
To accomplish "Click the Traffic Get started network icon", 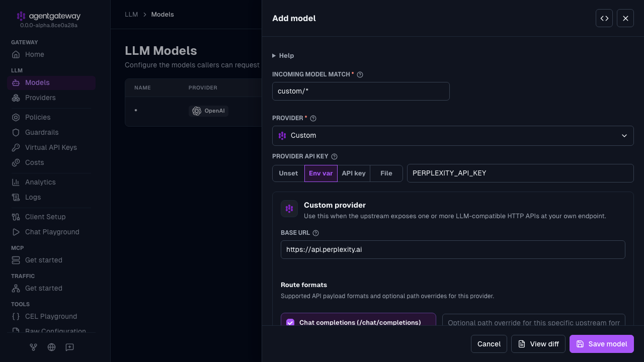I will 16,288.
